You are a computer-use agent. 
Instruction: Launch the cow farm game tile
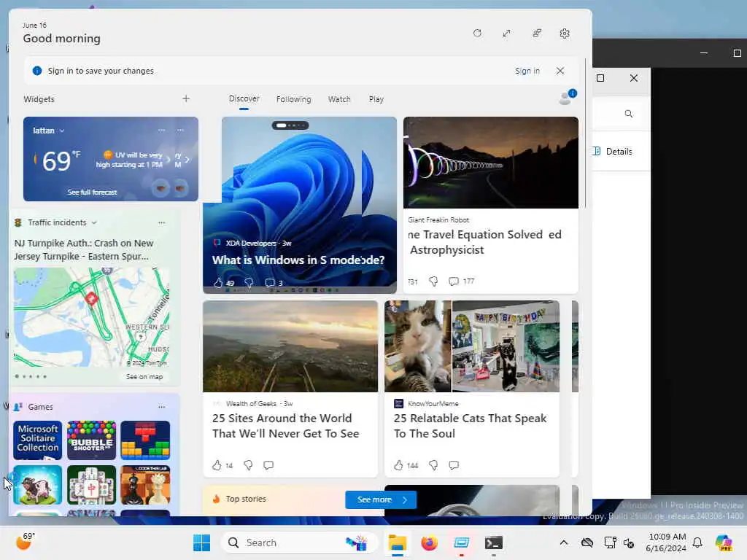tap(38, 485)
